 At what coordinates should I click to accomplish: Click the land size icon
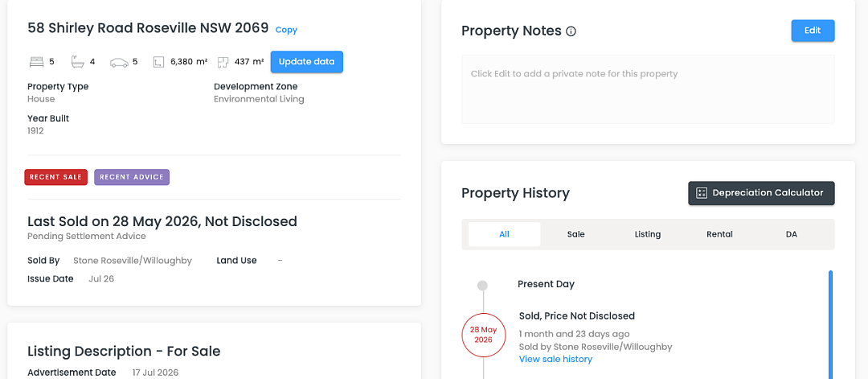[x=158, y=62]
